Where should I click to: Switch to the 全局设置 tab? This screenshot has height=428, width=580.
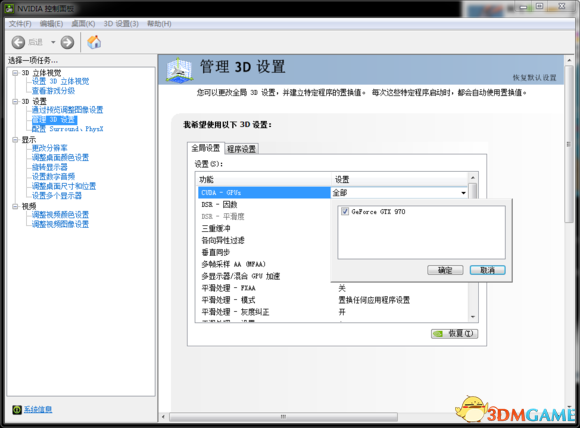tap(206, 148)
